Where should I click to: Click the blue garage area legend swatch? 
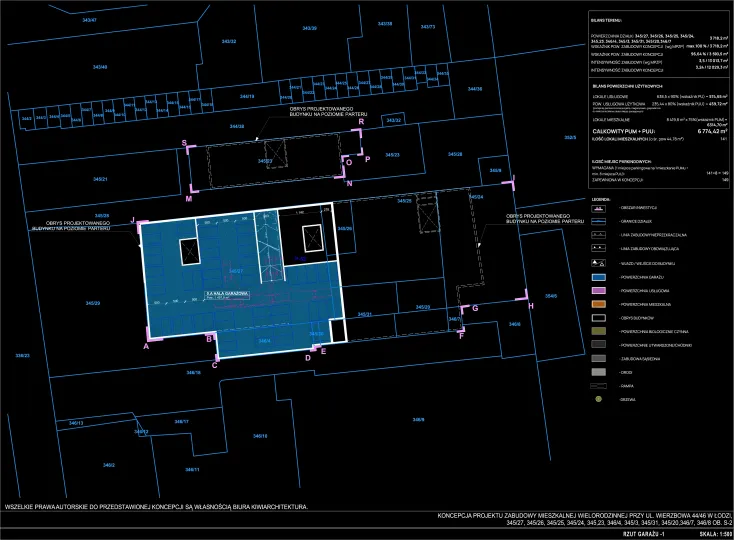(600, 275)
